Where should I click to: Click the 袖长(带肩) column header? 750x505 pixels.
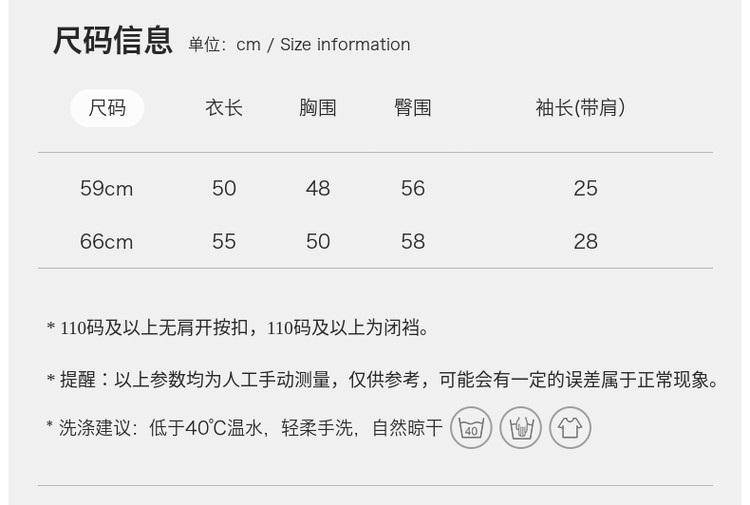pos(581,108)
